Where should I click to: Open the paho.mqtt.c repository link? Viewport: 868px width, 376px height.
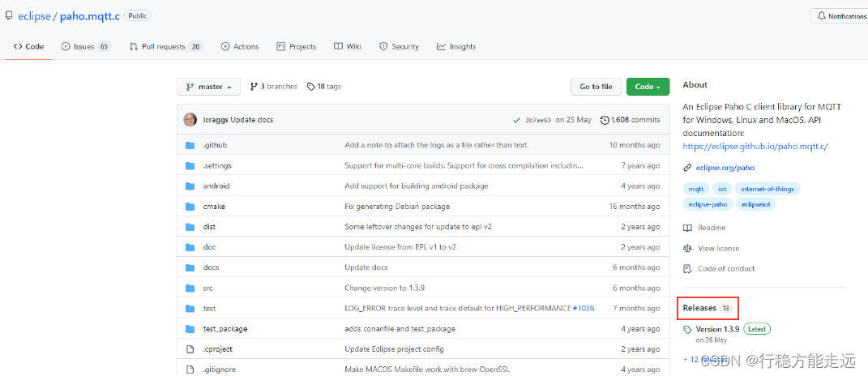(x=90, y=16)
